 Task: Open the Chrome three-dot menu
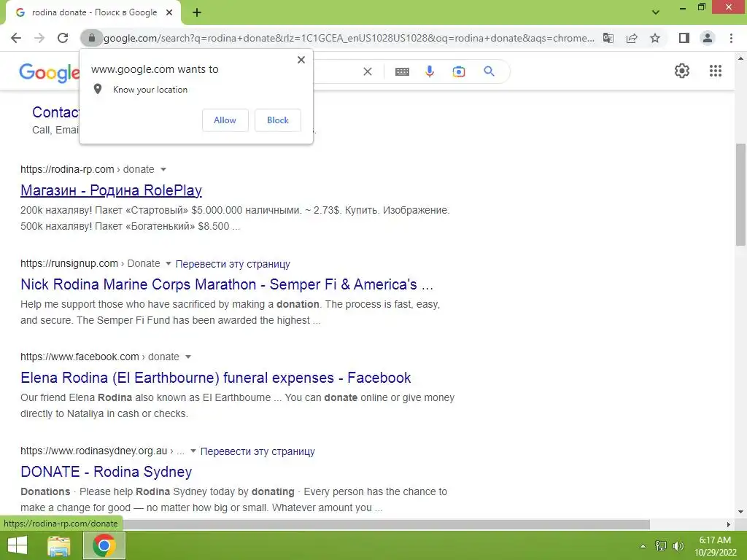click(x=731, y=38)
